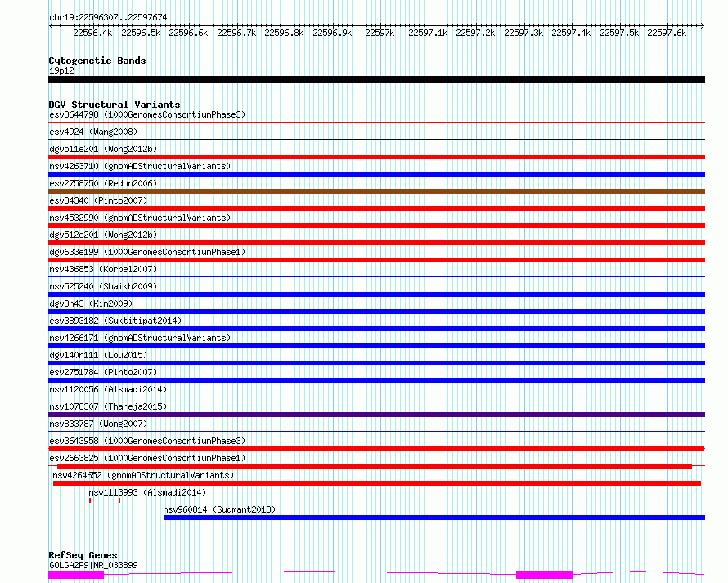
Task: Click the magenta GOLGA2P9 exon block under 22597.3k
Action: tap(545, 575)
